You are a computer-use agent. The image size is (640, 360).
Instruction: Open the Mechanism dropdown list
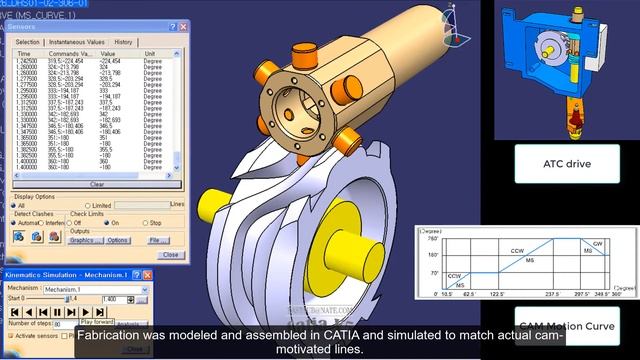(x=144, y=289)
